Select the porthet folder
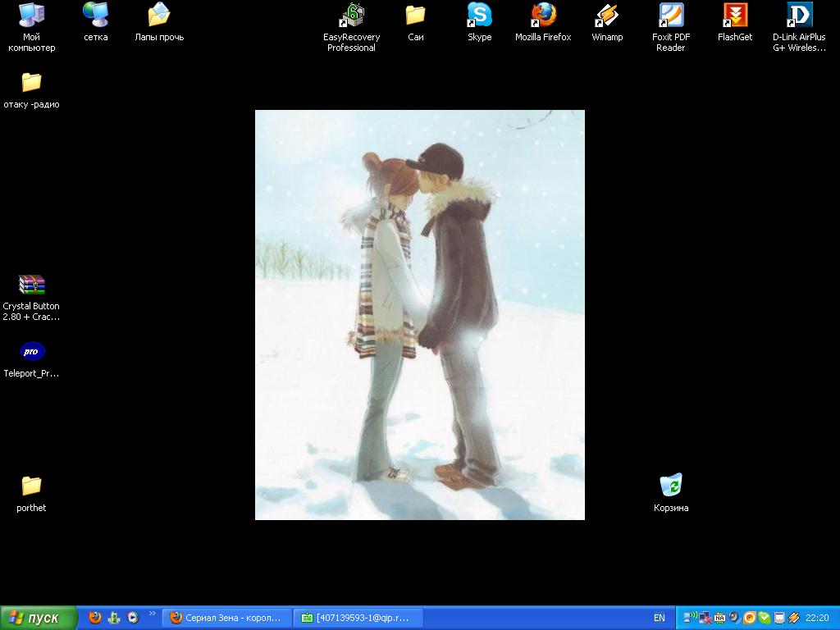 tap(31, 486)
